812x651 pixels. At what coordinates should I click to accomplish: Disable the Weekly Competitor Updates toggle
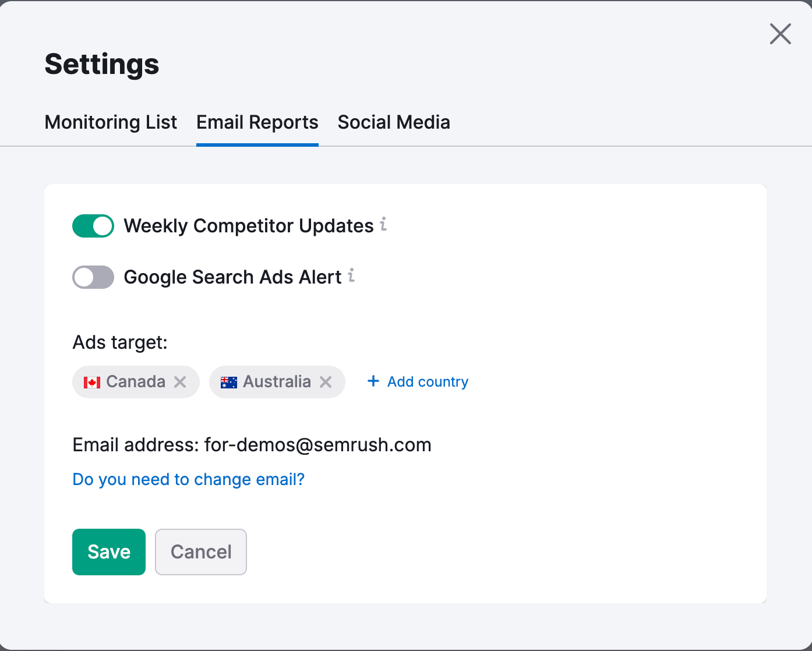93,226
